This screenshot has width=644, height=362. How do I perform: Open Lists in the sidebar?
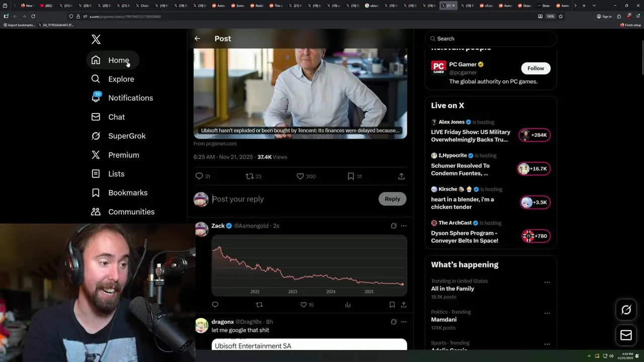click(x=108, y=174)
